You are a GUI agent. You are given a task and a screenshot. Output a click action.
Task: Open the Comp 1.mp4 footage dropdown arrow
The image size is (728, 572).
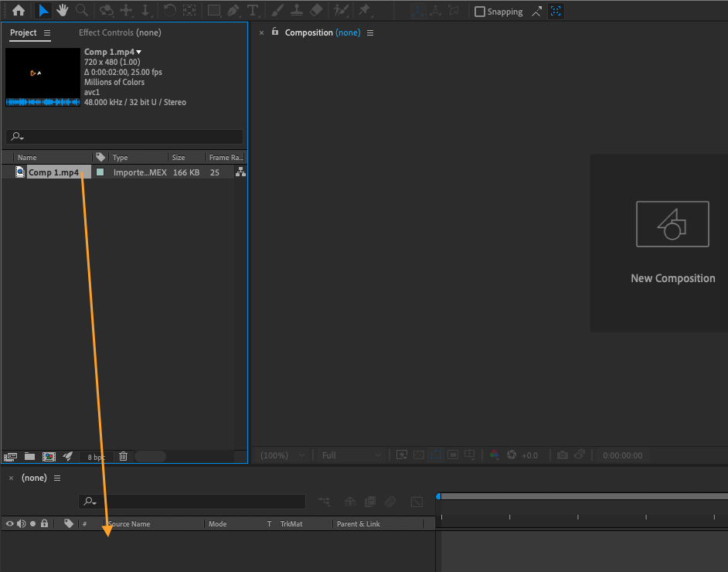click(139, 52)
